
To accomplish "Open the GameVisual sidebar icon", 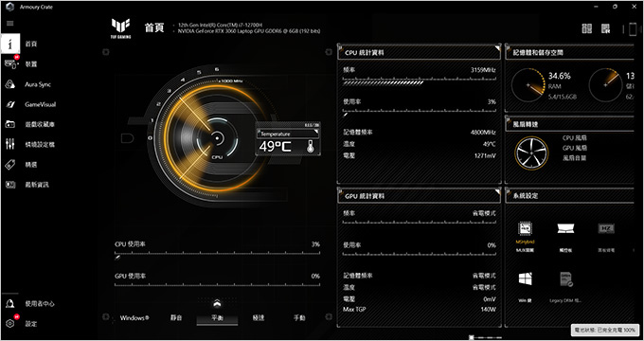I will point(10,104).
